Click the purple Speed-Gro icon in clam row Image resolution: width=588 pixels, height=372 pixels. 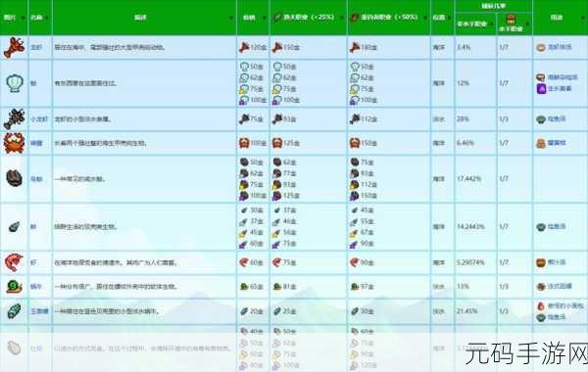pyautogui.click(x=541, y=89)
